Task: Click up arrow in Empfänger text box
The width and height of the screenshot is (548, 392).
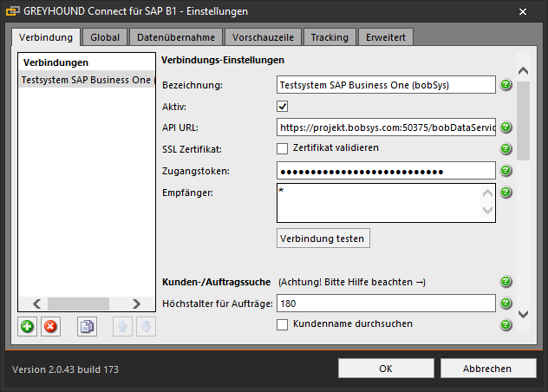Action: click(x=487, y=193)
